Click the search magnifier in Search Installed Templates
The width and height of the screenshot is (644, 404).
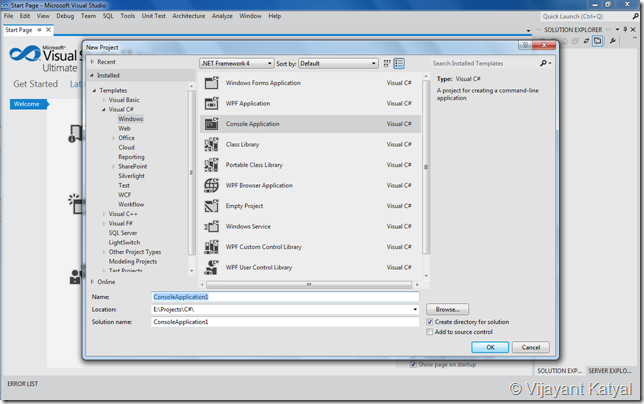point(543,63)
